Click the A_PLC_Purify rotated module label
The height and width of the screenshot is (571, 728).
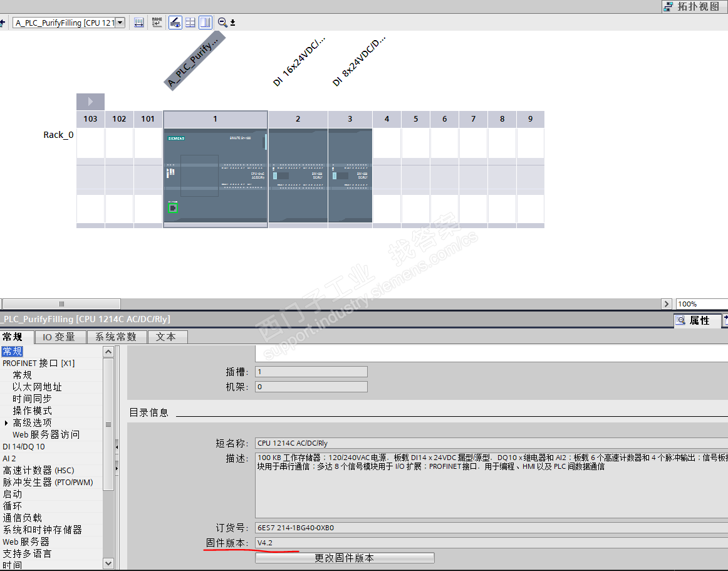coord(195,61)
